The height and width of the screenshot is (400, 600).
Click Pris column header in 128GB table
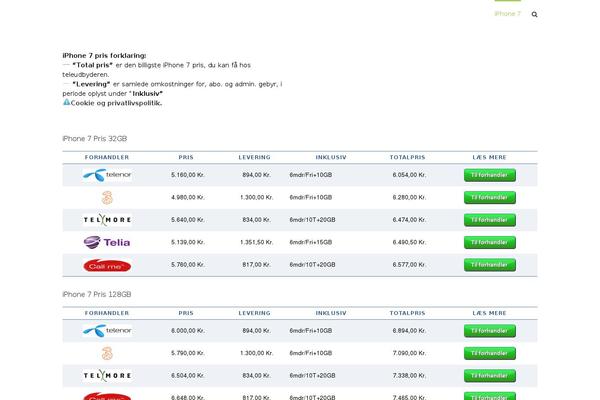[x=186, y=313]
